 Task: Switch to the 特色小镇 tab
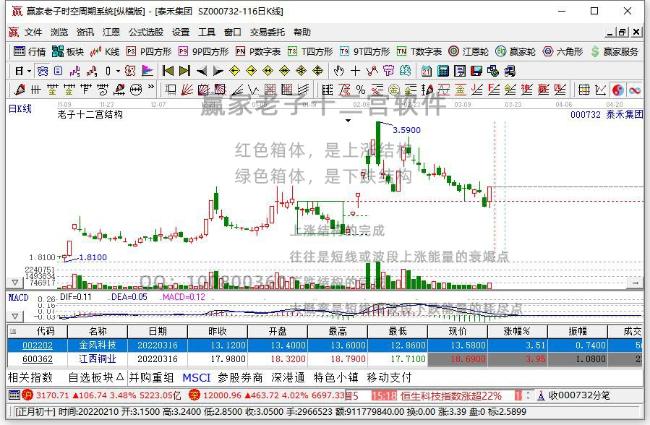(x=336, y=378)
